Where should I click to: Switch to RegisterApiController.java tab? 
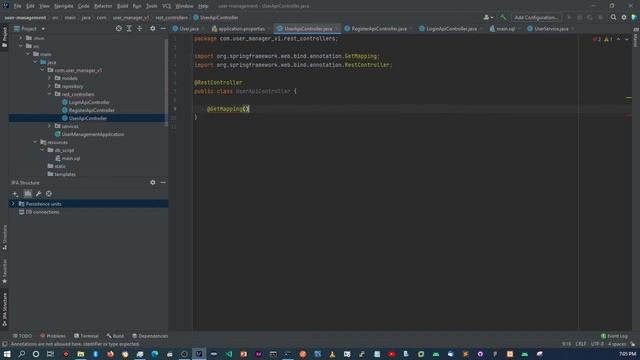(x=379, y=29)
